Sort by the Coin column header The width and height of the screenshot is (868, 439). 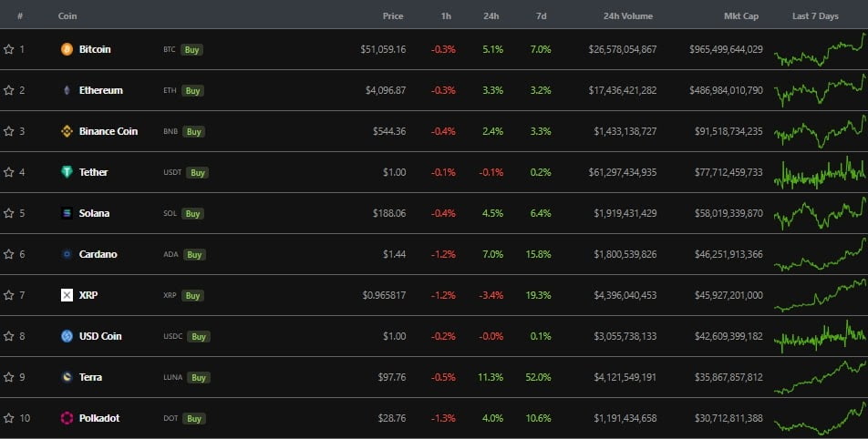pos(67,16)
